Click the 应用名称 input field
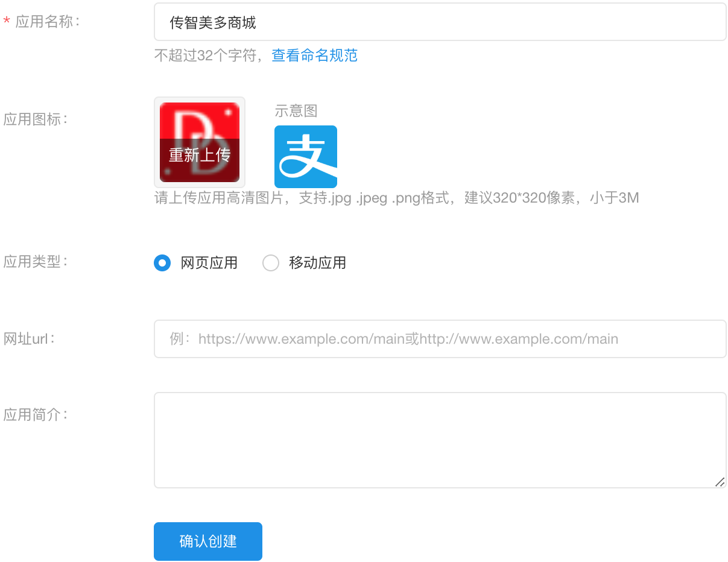728x562 pixels. [440, 22]
